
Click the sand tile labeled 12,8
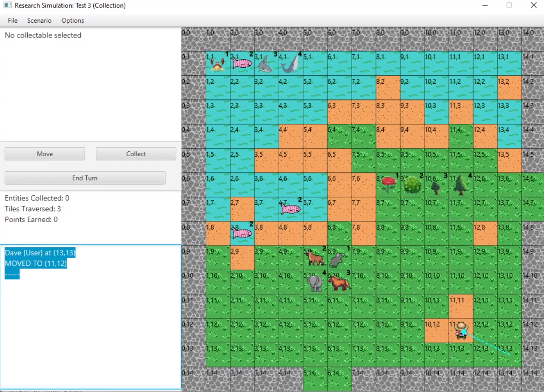point(485,234)
